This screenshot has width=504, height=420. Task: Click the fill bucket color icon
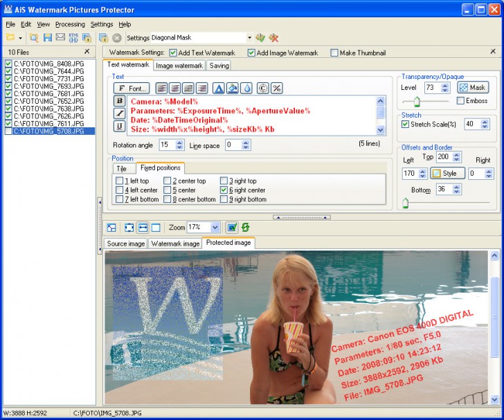[x=233, y=88]
